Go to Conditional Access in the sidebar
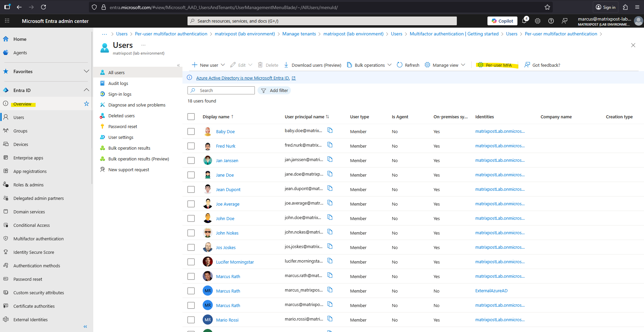Screen dimensions: 644x332 [x=31, y=225]
